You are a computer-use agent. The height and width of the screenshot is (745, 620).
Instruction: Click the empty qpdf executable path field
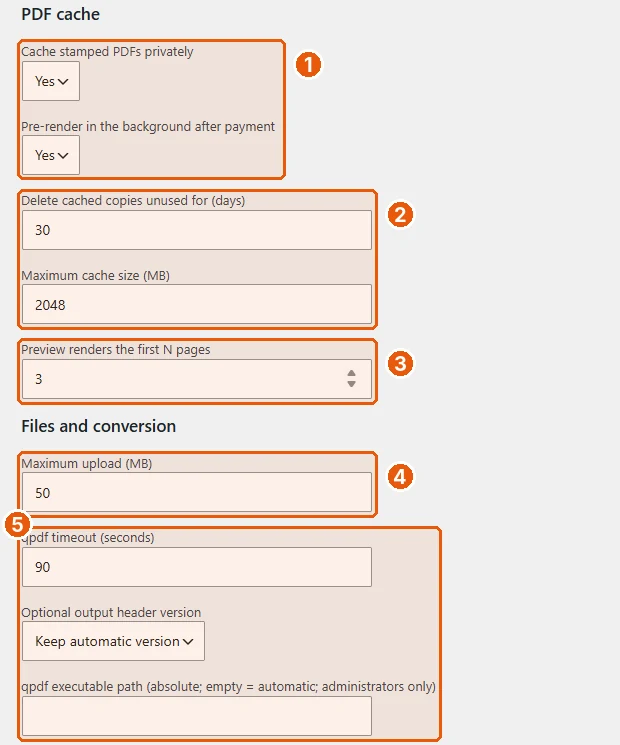pos(197,716)
